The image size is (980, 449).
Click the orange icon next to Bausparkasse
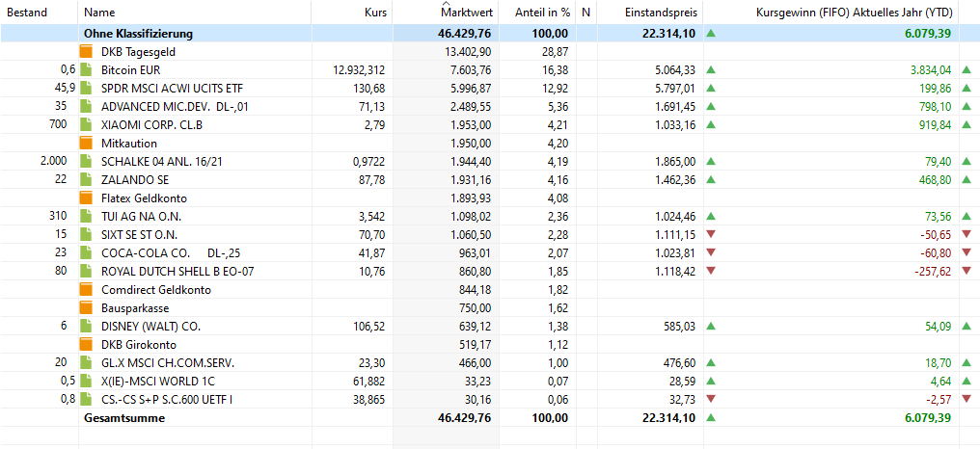86,308
